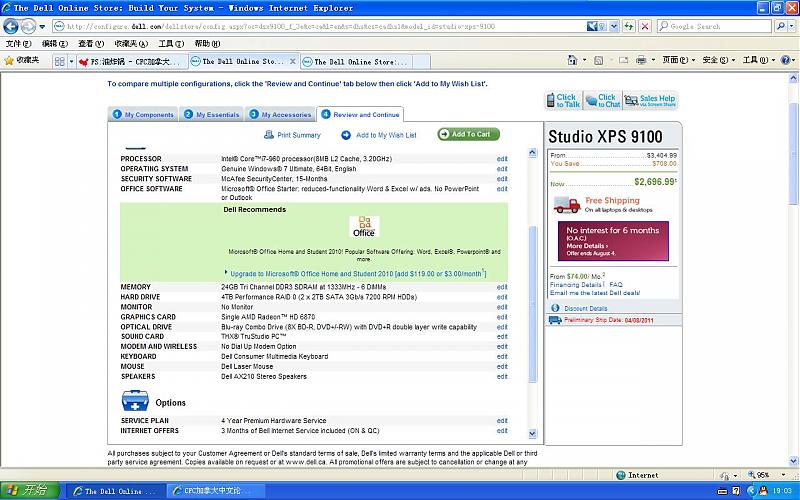Switch to the My Accessories tab

[x=280, y=114]
